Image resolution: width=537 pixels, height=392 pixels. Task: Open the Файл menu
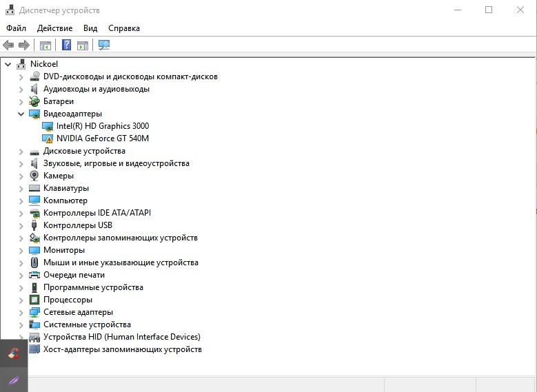tap(16, 28)
